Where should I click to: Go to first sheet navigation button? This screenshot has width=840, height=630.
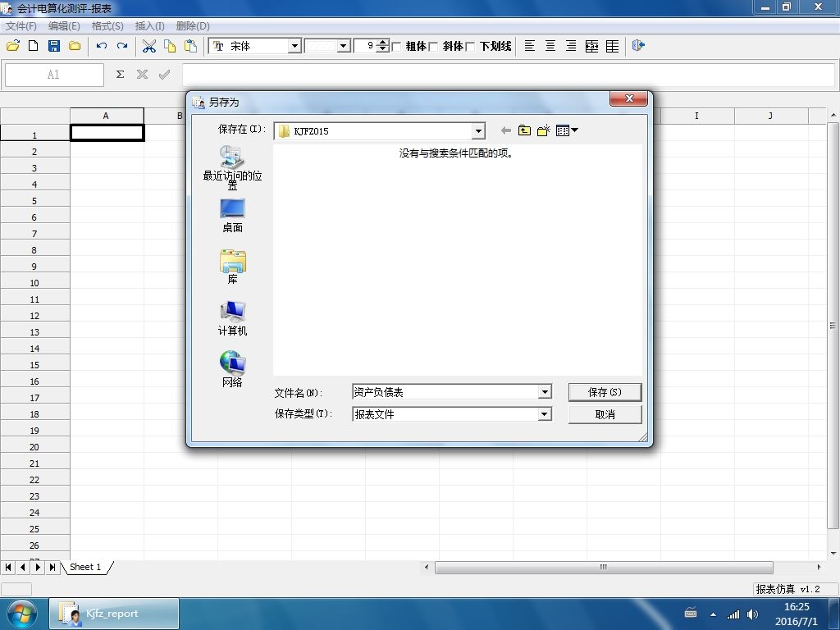point(8,567)
